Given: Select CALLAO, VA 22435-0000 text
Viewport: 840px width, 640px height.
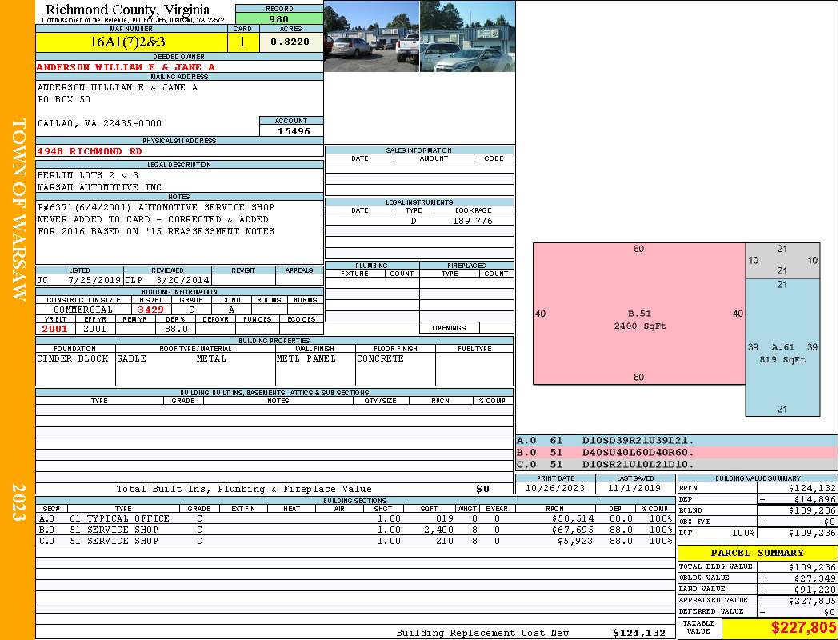Looking at the screenshot, I should pos(99,123).
